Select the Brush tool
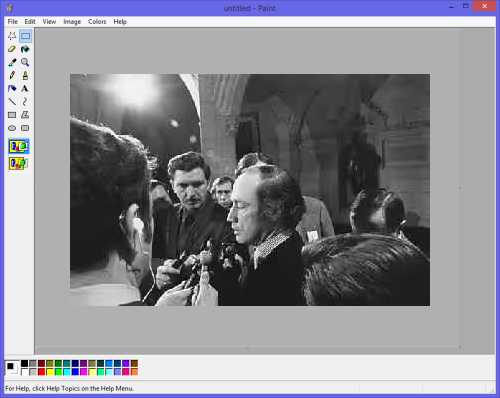This screenshot has width=500, height=398. (25, 75)
